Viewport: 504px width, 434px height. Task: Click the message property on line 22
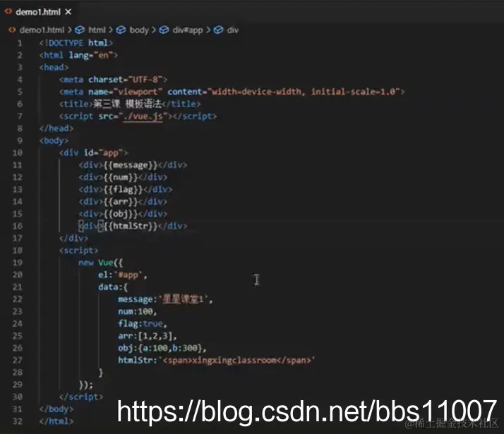165,299
